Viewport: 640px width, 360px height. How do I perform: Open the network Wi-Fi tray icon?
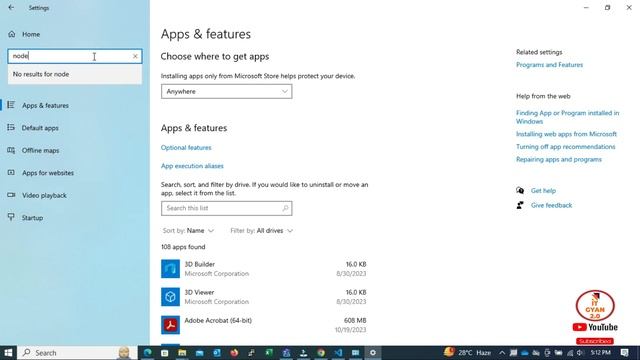point(569,353)
